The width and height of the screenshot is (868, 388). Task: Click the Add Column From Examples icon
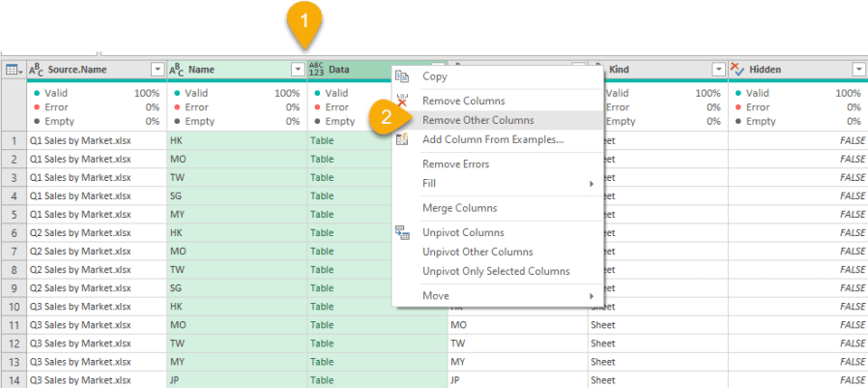(403, 140)
